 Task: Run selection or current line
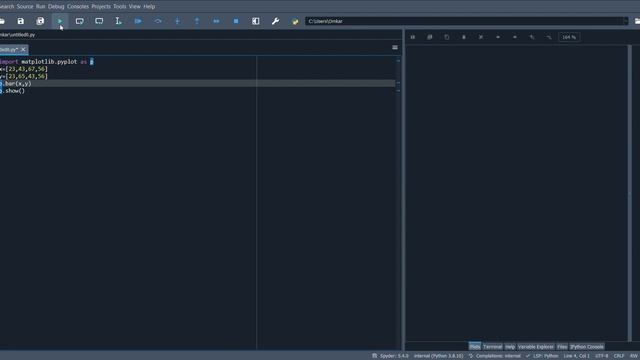pos(118,21)
